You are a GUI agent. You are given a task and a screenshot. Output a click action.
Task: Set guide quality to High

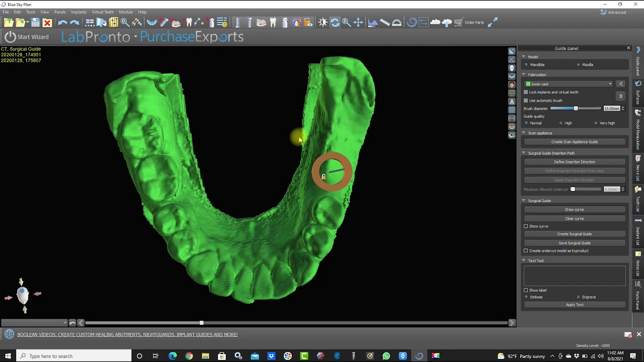(561, 123)
